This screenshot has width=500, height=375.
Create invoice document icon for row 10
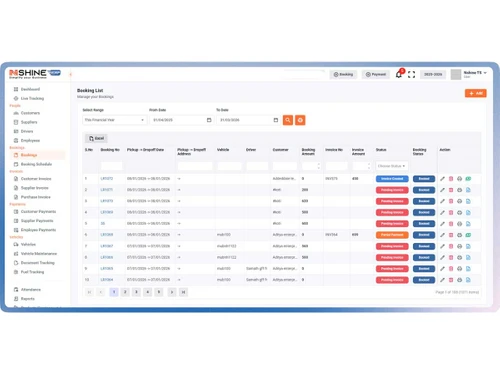[468, 280]
